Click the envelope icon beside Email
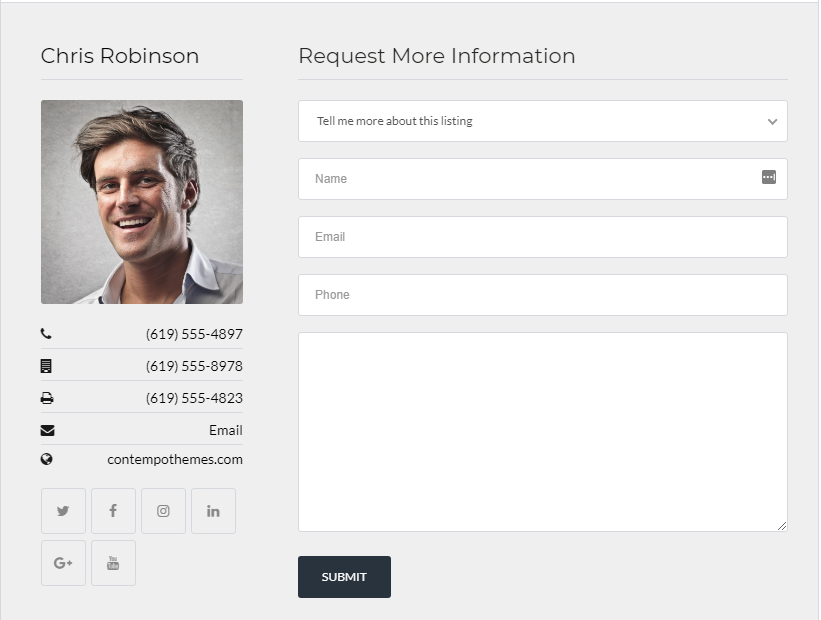 pos(47,430)
